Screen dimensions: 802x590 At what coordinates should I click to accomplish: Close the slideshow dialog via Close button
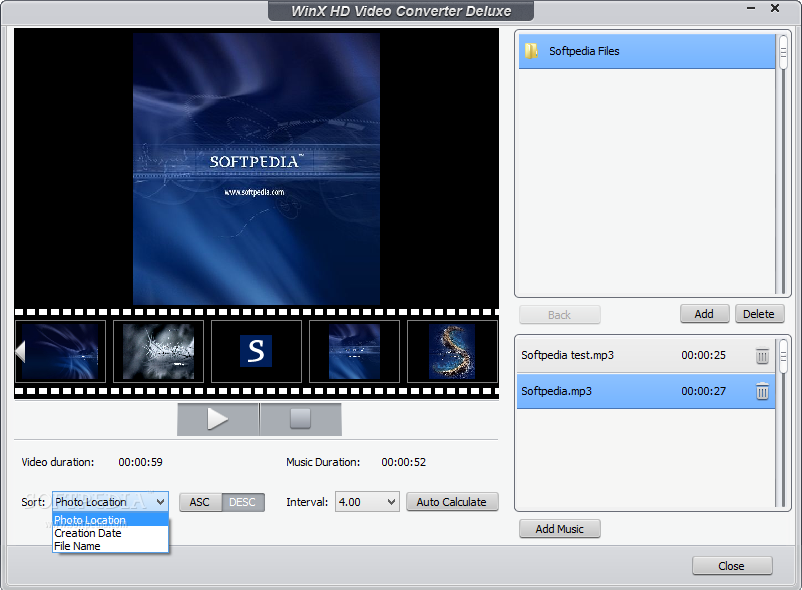click(x=732, y=566)
